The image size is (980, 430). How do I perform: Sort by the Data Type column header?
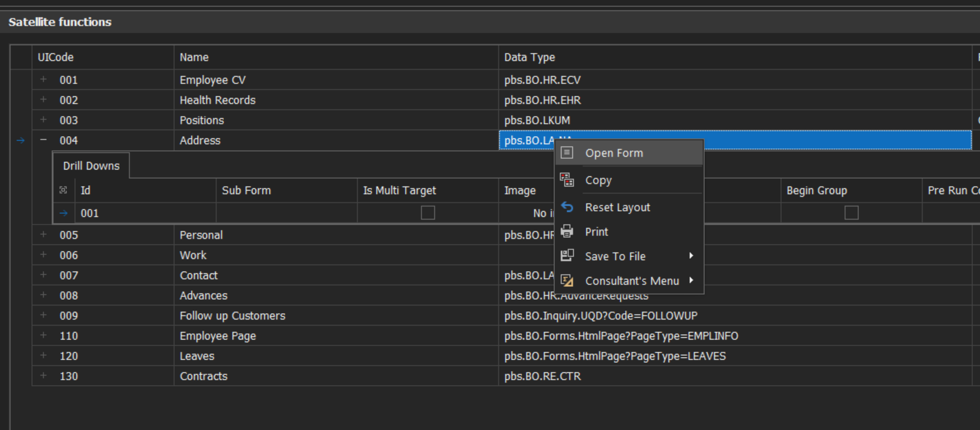click(x=735, y=57)
